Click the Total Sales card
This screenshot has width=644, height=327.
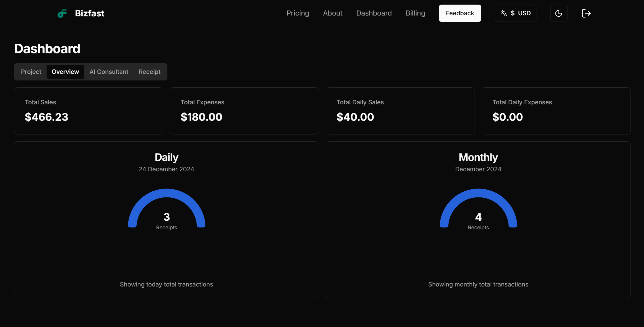tap(88, 111)
